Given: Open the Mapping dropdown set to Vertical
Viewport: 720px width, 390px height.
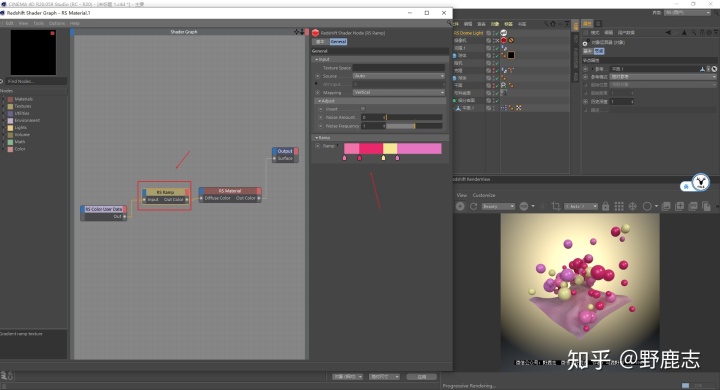Looking at the screenshot, I should 399,92.
